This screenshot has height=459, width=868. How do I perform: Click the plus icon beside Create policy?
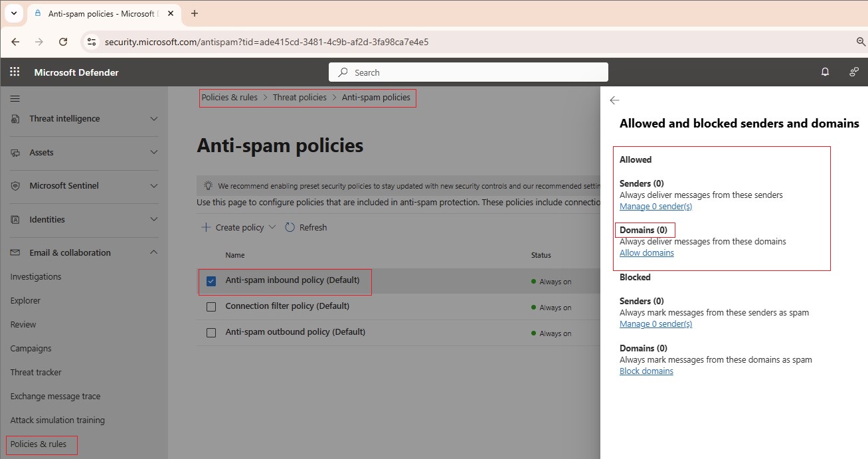pos(206,228)
